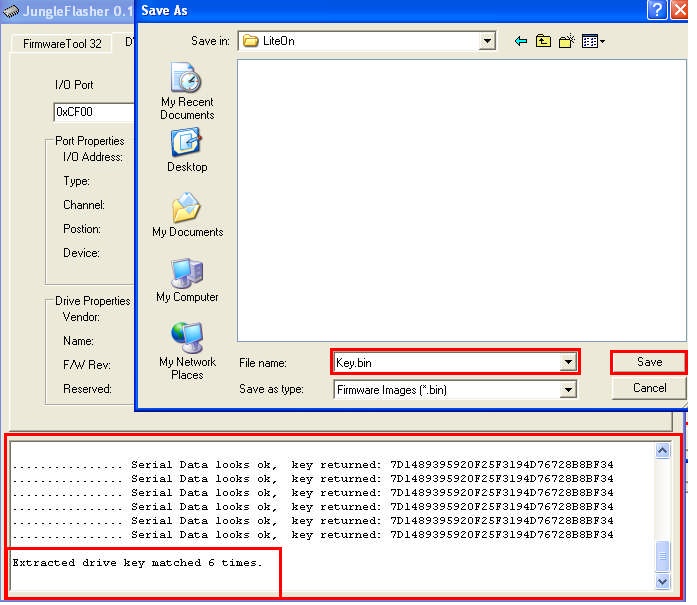Go back to last folder visited

pyautogui.click(x=521, y=42)
